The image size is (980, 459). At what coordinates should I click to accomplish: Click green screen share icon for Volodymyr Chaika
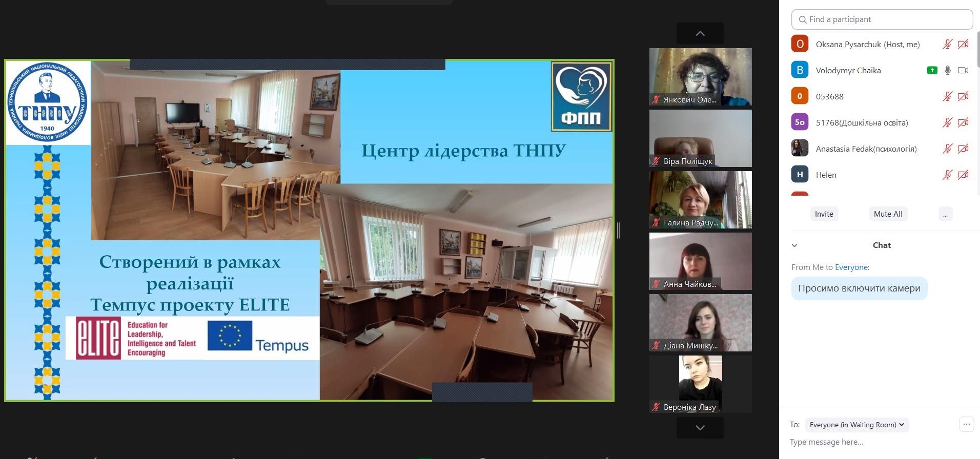932,70
